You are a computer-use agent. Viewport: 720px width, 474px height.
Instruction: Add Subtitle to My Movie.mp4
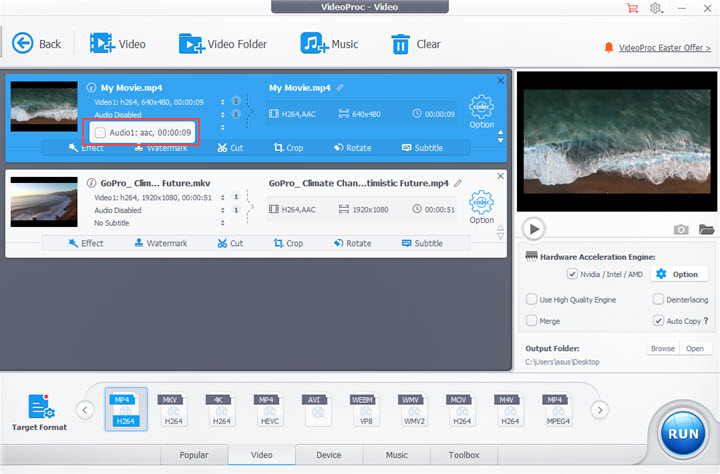click(x=422, y=148)
